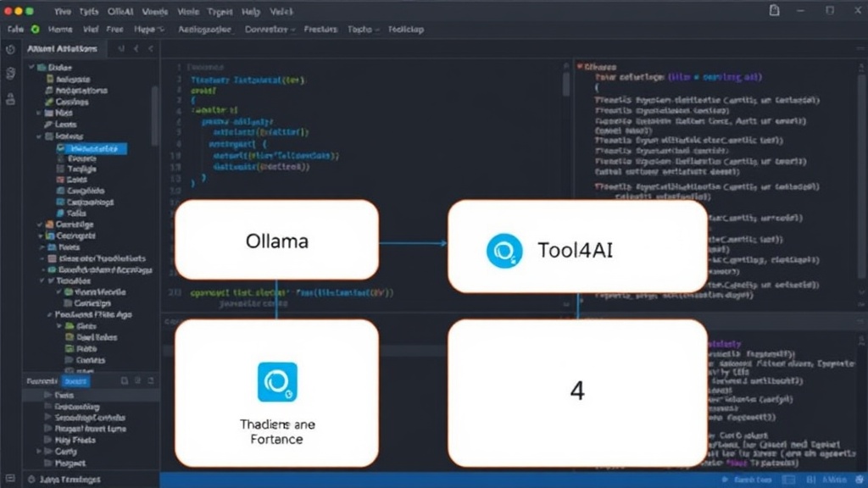Click the explorer panel vertical scrollbar
868x488 pixels.
point(154,116)
